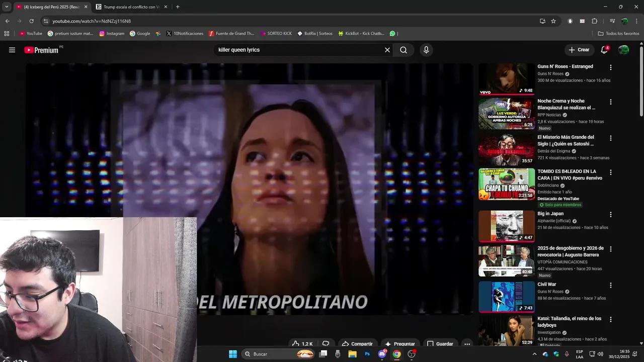
Task: Click the Crear button
Action: coord(579,50)
